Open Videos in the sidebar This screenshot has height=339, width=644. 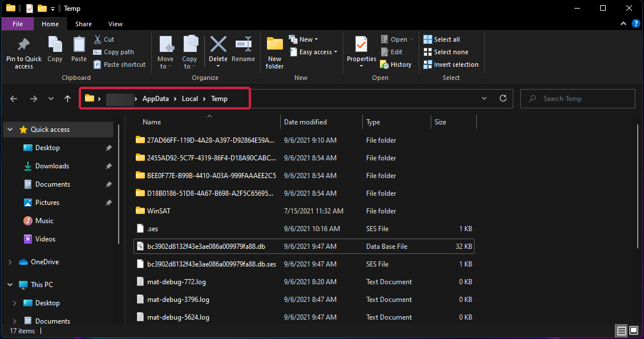pyautogui.click(x=45, y=239)
